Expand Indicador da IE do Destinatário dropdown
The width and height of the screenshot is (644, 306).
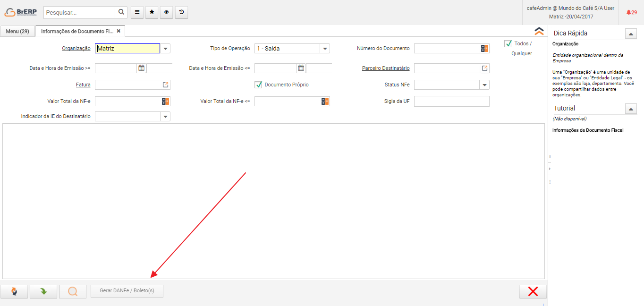coord(165,116)
